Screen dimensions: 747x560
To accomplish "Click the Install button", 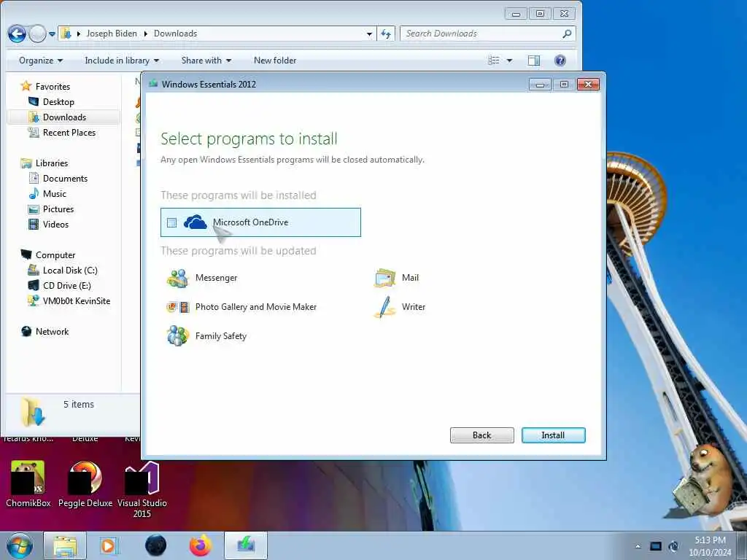I will tap(553, 435).
